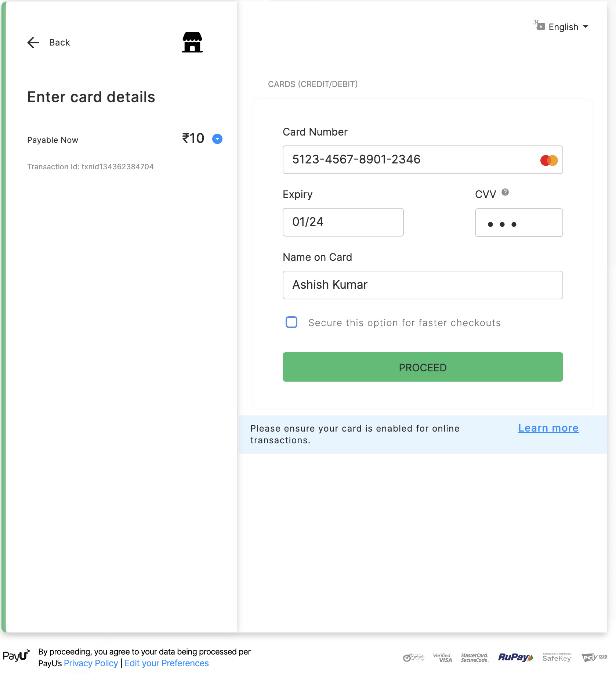Click the Mastercard logo in card field

tap(549, 161)
